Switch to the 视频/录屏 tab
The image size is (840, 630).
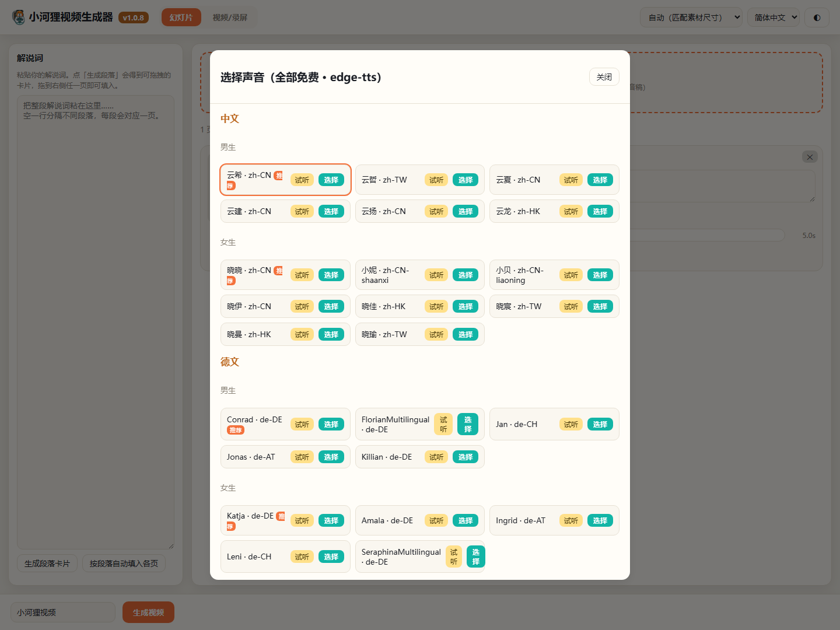pyautogui.click(x=230, y=17)
